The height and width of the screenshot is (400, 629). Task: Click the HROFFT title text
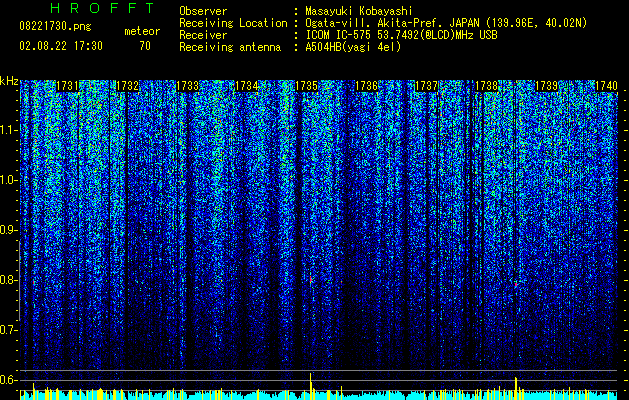coord(102,8)
